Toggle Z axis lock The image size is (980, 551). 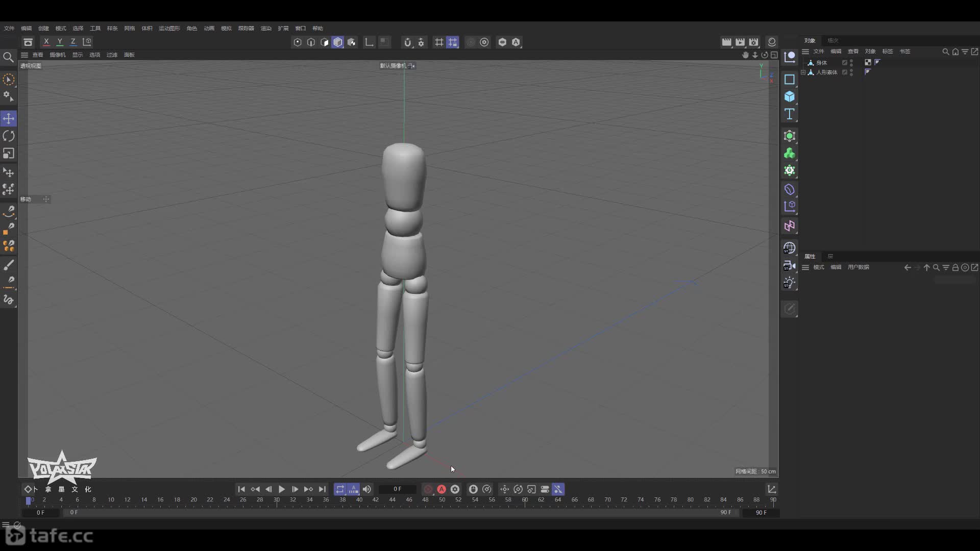pyautogui.click(x=73, y=42)
